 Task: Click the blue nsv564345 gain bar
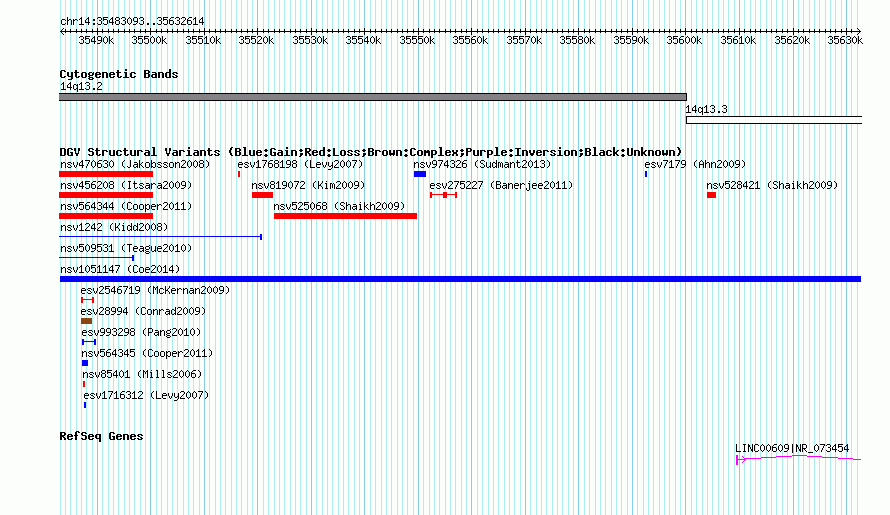[85, 363]
